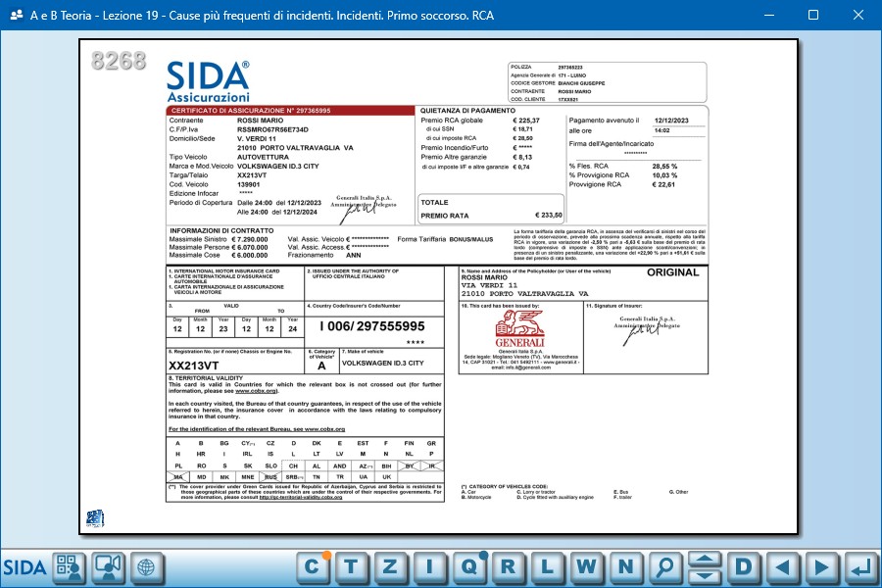The width and height of the screenshot is (882, 588).
Task: Click the small QR icon on slide
Action: (95, 516)
